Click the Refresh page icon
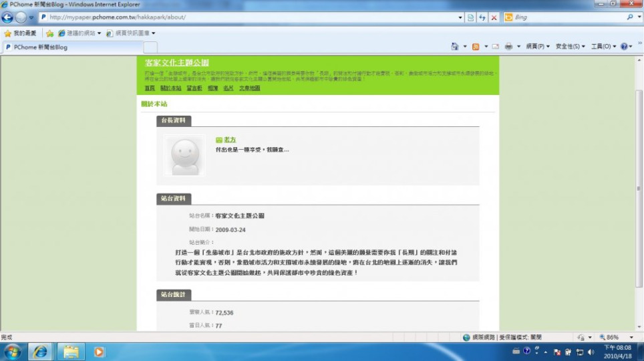Viewport: 644px width, 361px height. coord(482,17)
